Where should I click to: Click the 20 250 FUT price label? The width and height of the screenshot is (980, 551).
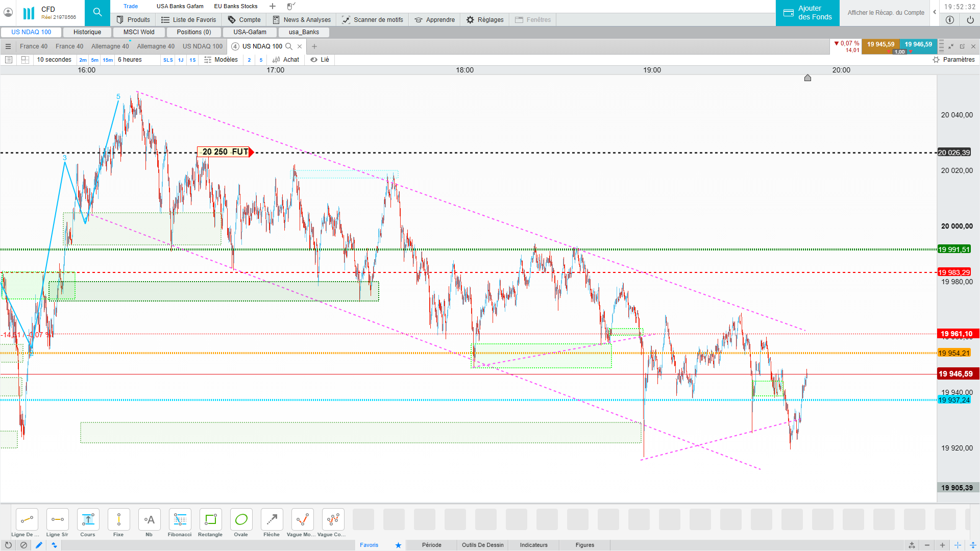(x=225, y=152)
